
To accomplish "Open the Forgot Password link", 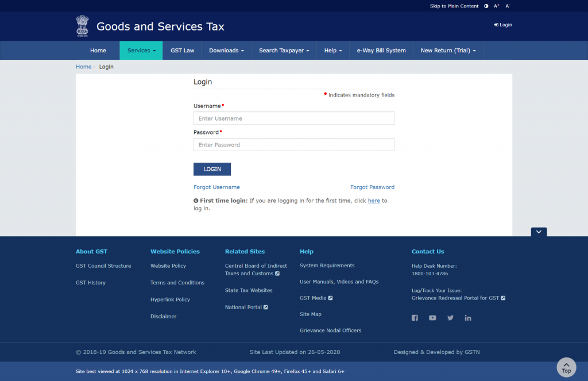I will 372,187.
